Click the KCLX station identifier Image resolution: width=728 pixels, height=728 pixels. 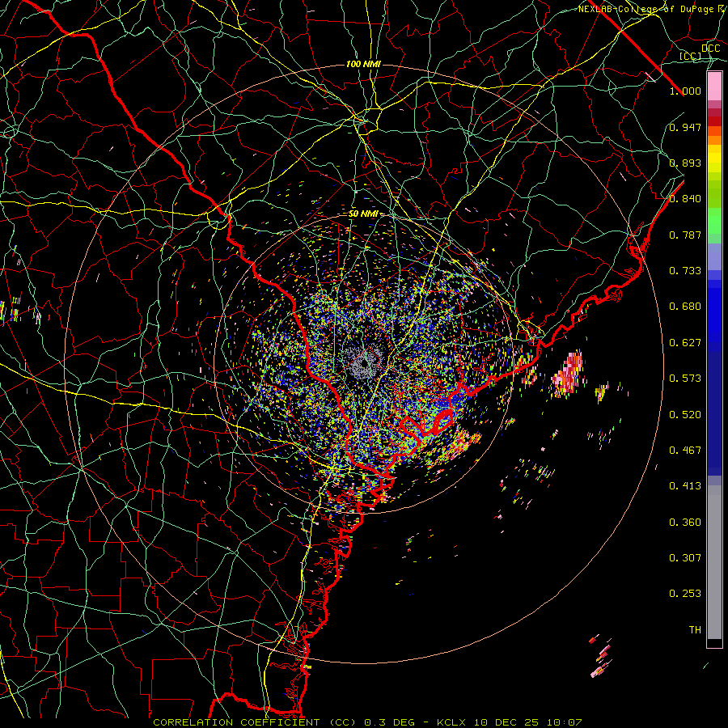[x=451, y=722]
